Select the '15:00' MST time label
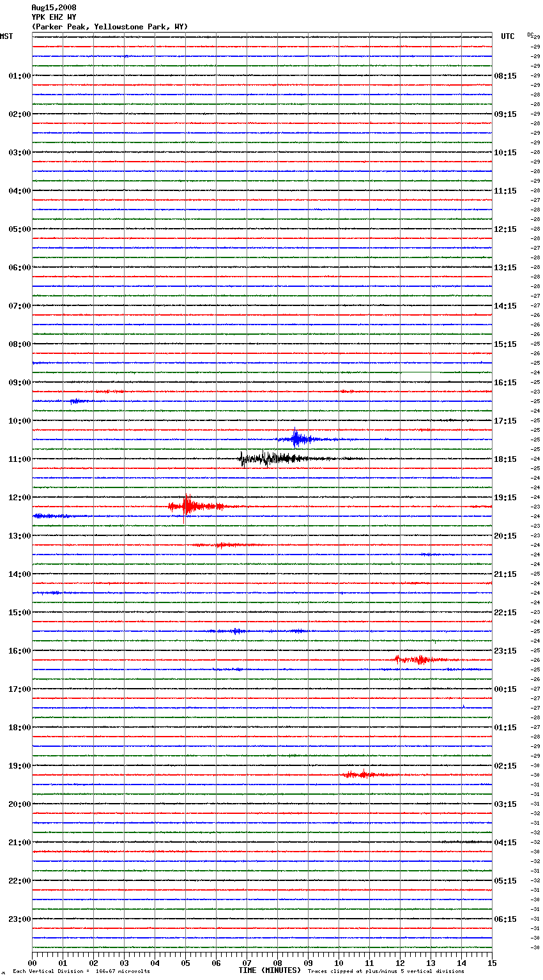Viewport: 543px width, 980px height. (20, 613)
